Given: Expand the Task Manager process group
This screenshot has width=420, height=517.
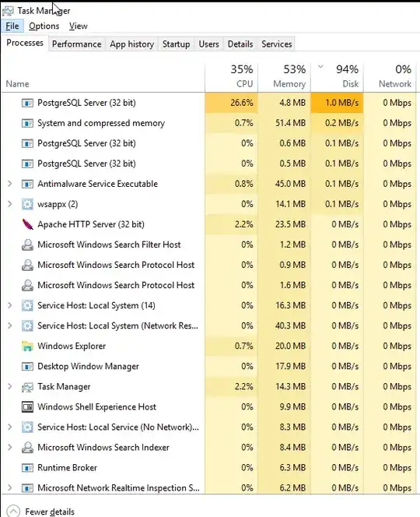Looking at the screenshot, I should tap(10, 386).
